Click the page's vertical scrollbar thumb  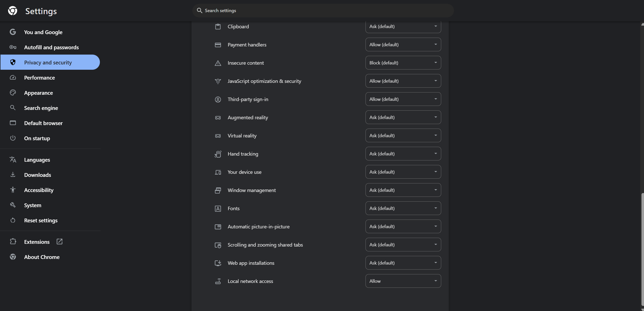642,250
